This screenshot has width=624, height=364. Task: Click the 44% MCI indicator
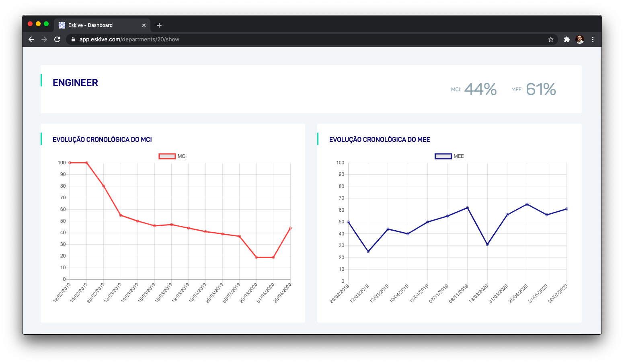coord(480,89)
